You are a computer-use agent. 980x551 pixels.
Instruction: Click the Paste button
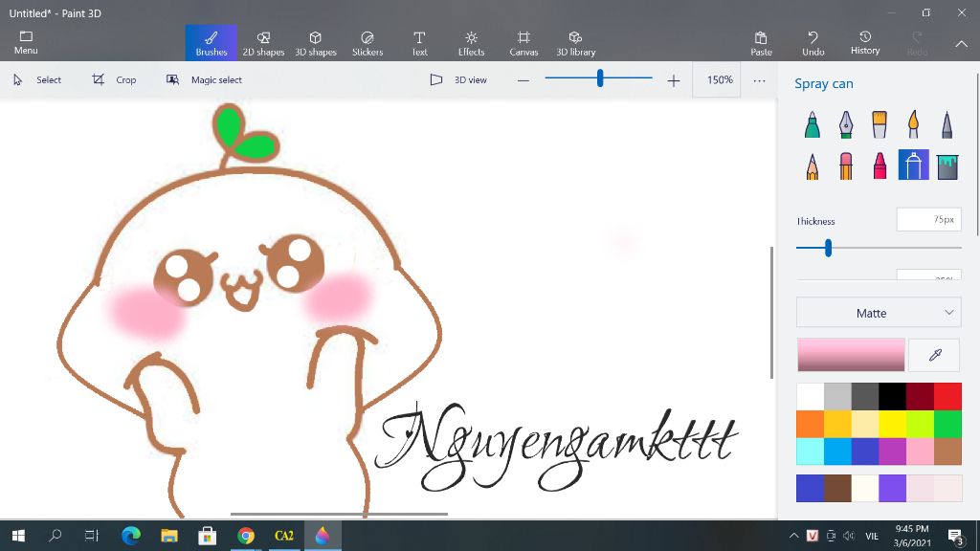(x=761, y=43)
